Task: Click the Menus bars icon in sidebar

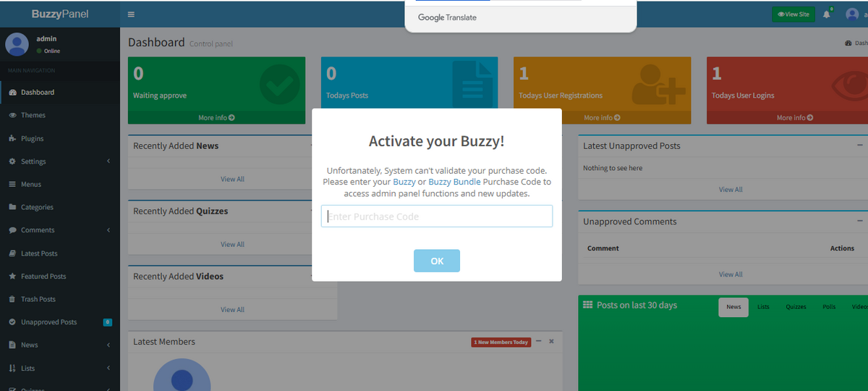Action: (12, 184)
